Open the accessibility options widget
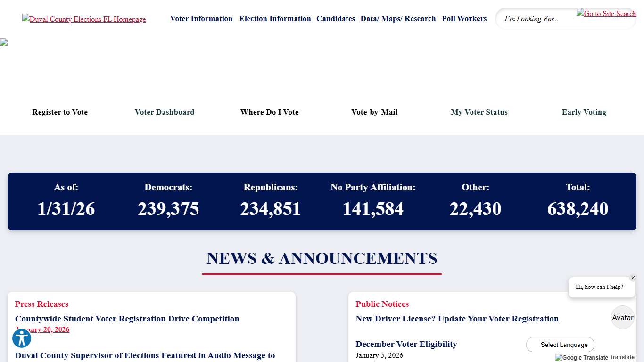This screenshot has width=644, height=362. tap(21, 338)
